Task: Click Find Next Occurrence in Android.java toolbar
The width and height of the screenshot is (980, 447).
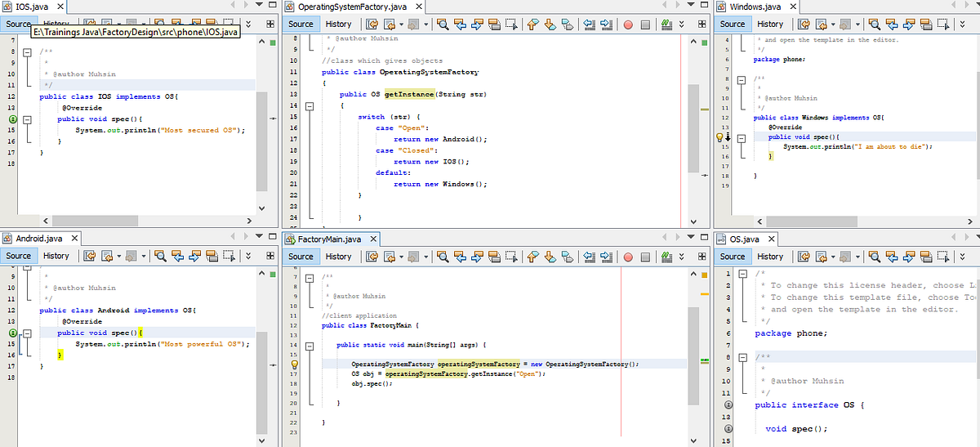Action: [195, 256]
